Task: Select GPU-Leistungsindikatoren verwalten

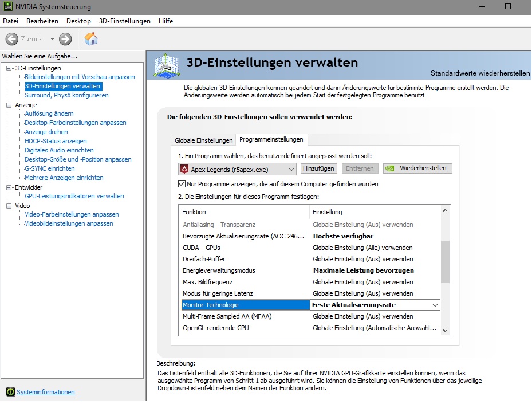Action: click(x=74, y=196)
